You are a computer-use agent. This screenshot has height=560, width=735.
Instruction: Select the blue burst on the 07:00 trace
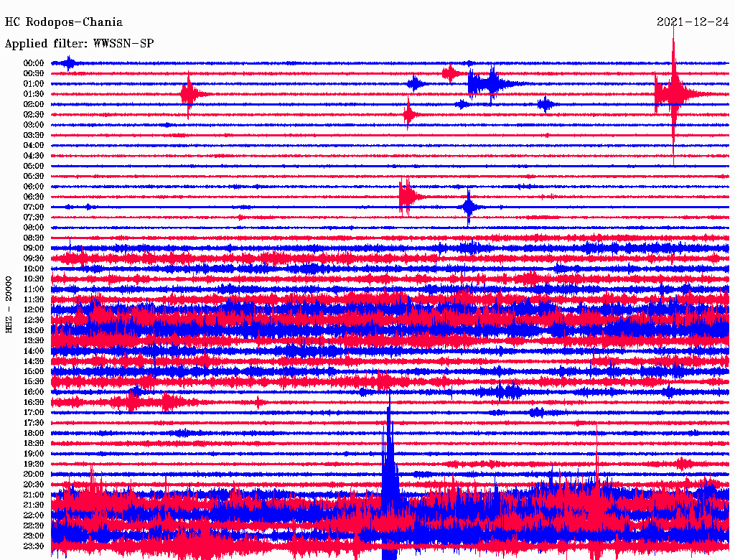tap(469, 207)
